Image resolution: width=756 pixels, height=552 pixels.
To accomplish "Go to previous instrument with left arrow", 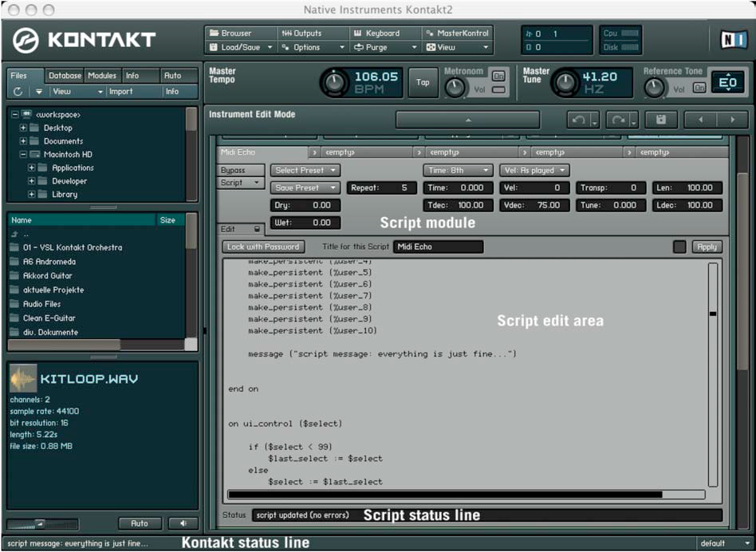I will click(700, 120).
